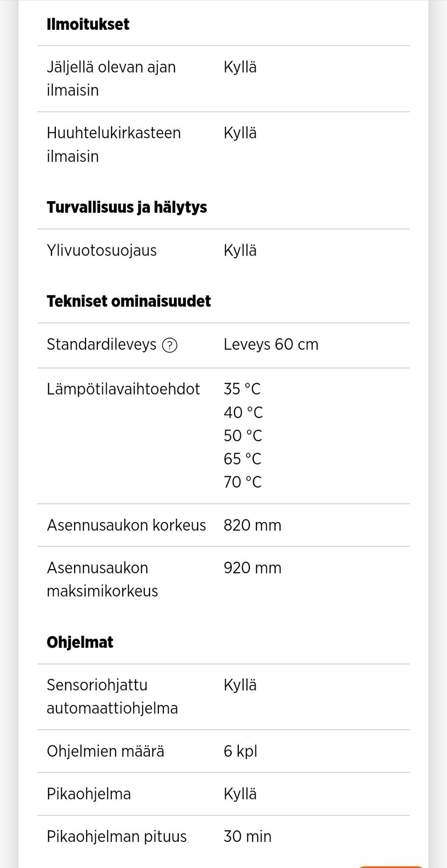447x868 pixels.
Task: Click the Kyllä value beside Ylivuotosuojaus
Action: click(x=240, y=250)
